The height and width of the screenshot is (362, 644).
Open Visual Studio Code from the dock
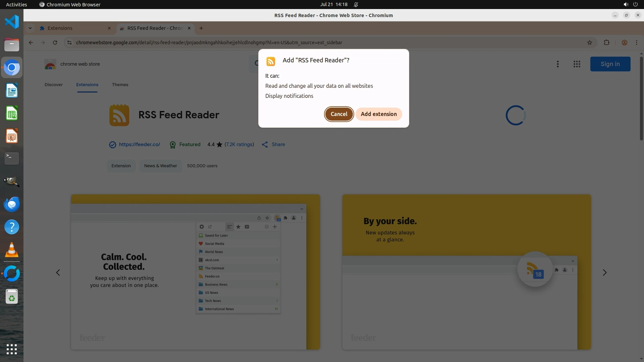point(12,22)
